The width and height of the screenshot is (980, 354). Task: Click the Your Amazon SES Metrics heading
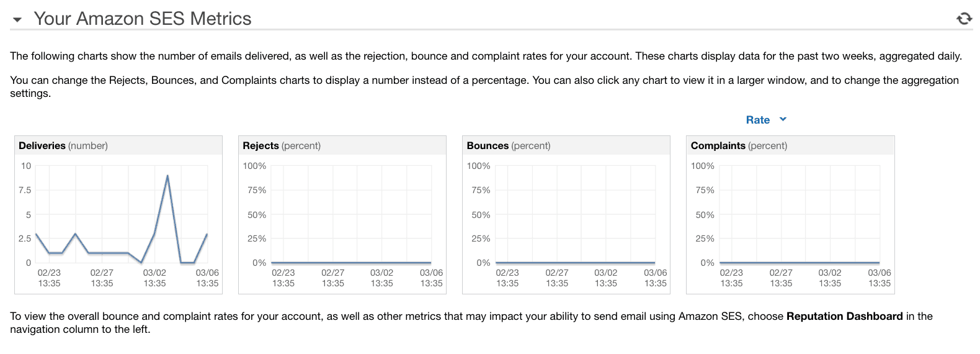(143, 19)
